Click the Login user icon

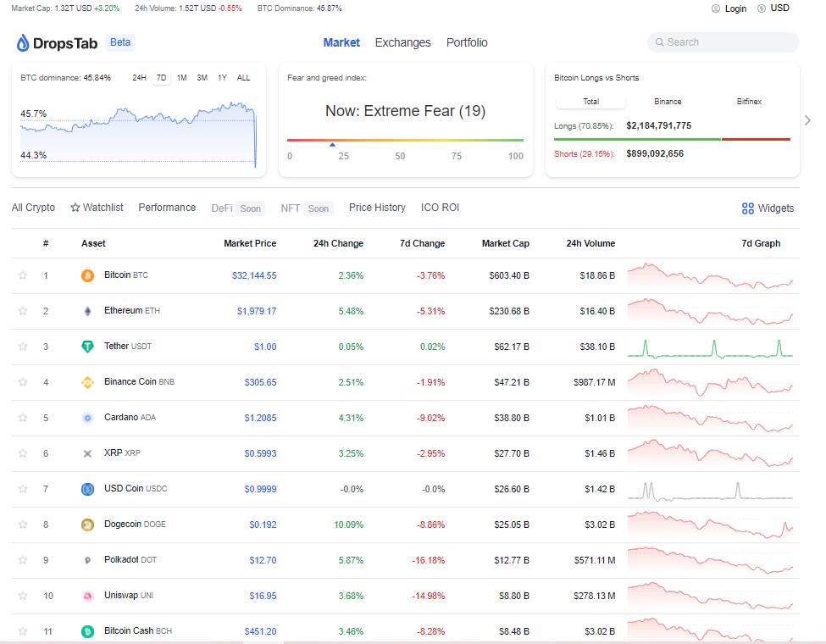click(x=715, y=8)
